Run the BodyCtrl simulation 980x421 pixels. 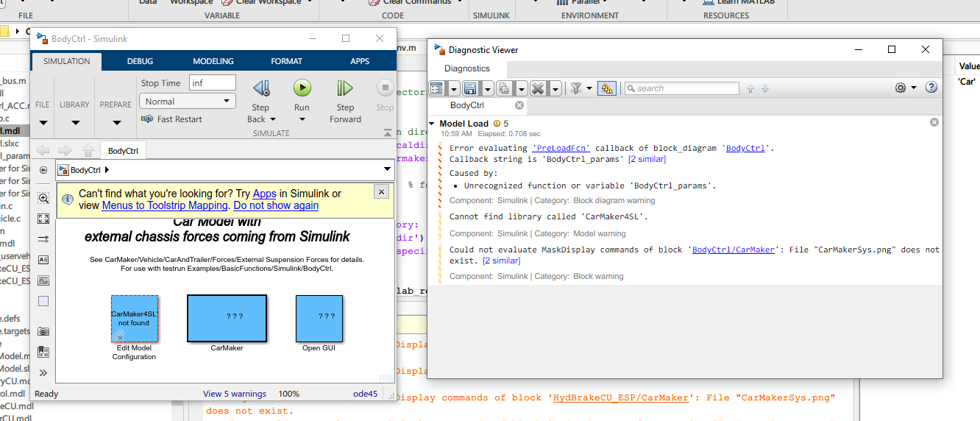tap(302, 88)
